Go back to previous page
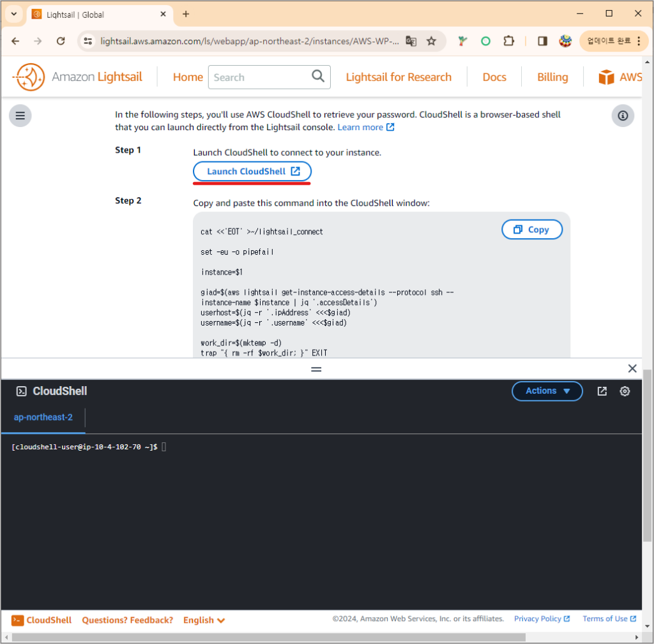The image size is (654, 644). pos(15,41)
